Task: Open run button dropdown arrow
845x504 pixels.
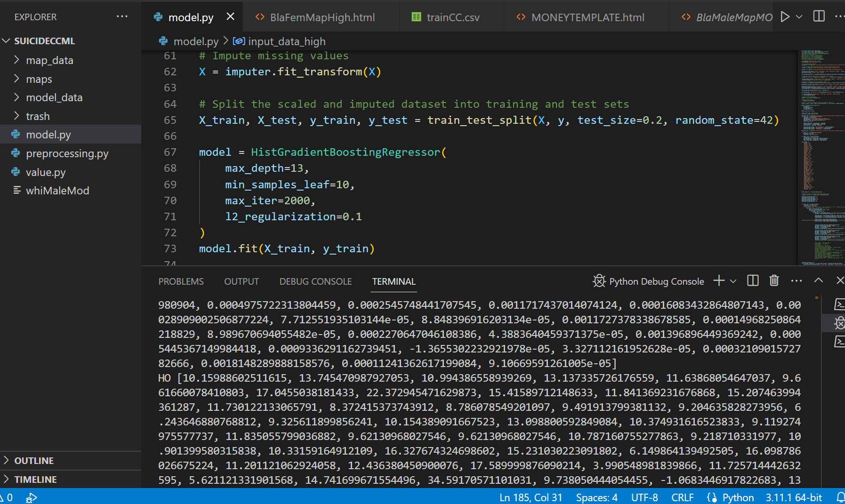Action: point(799,17)
